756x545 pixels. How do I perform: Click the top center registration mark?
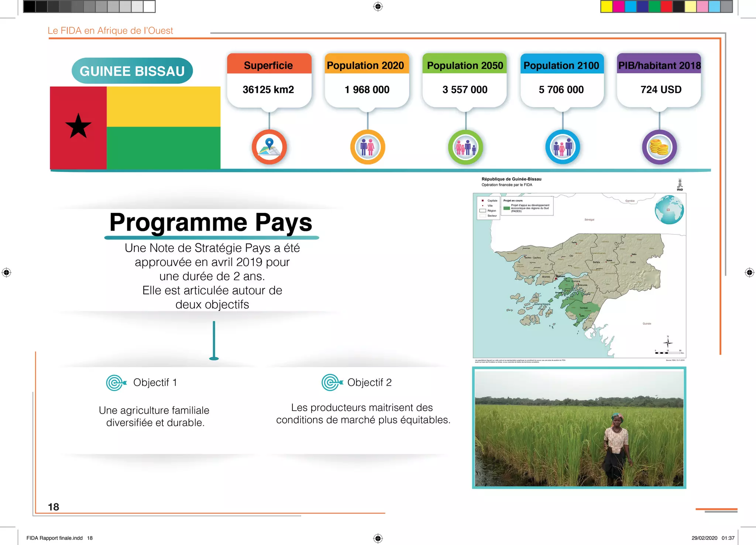point(378,7)
